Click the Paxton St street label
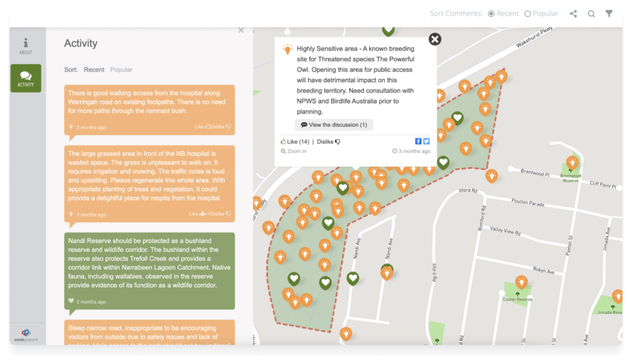632x364 pixels. (x=569, y=246)
